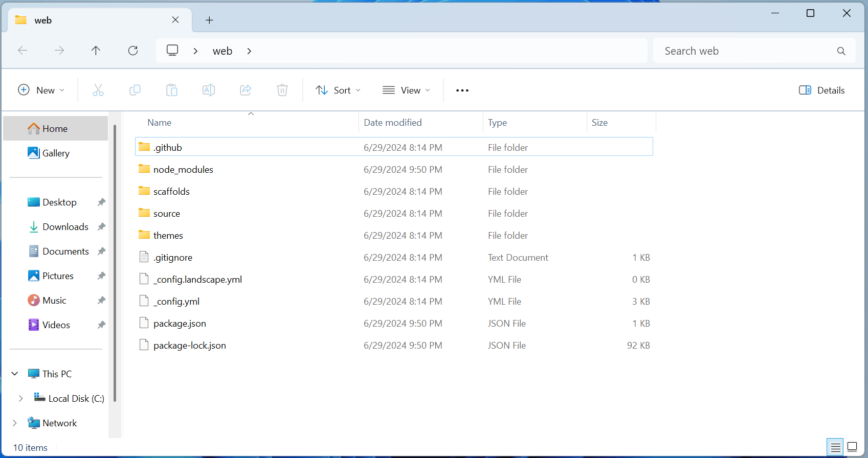The image size is (868, 458).
Task: Select the web tab
Action: (100, 20)
